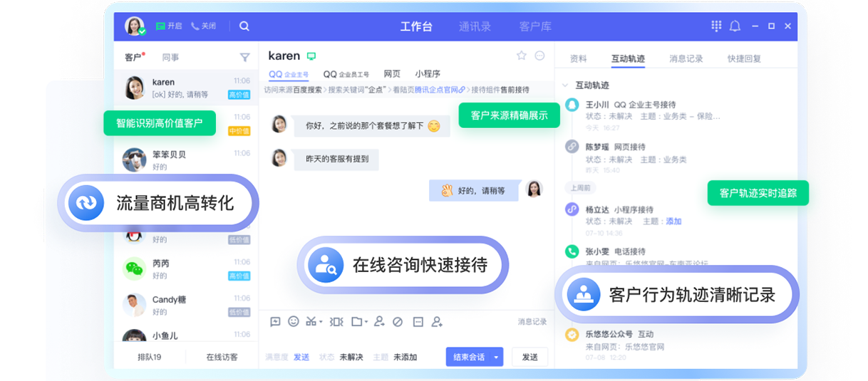Viewport: 868px width, 381px height.
Task: Click the phone icon beside 张小雯
Action: tap(572, 251)
